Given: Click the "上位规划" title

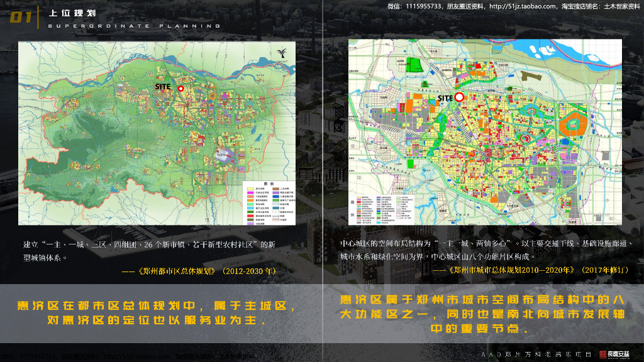Looking at the screenshot, I should [x=72, y=13].
